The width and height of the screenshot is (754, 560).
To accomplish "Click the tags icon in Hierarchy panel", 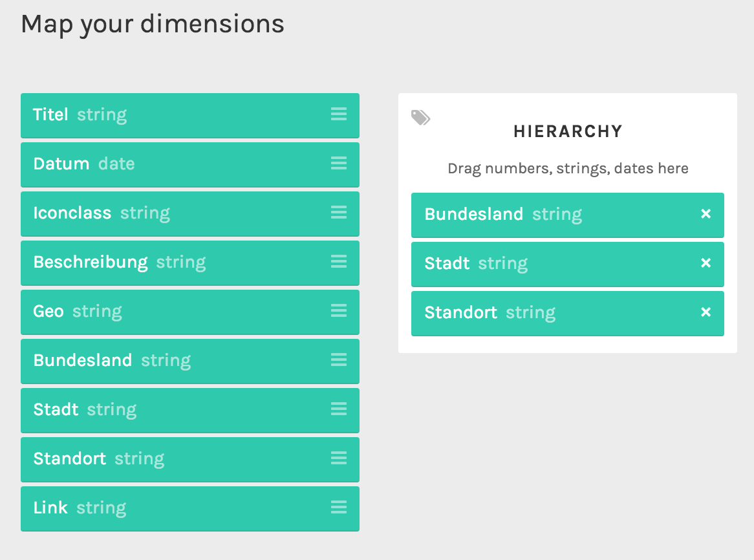I will [421, 117].
